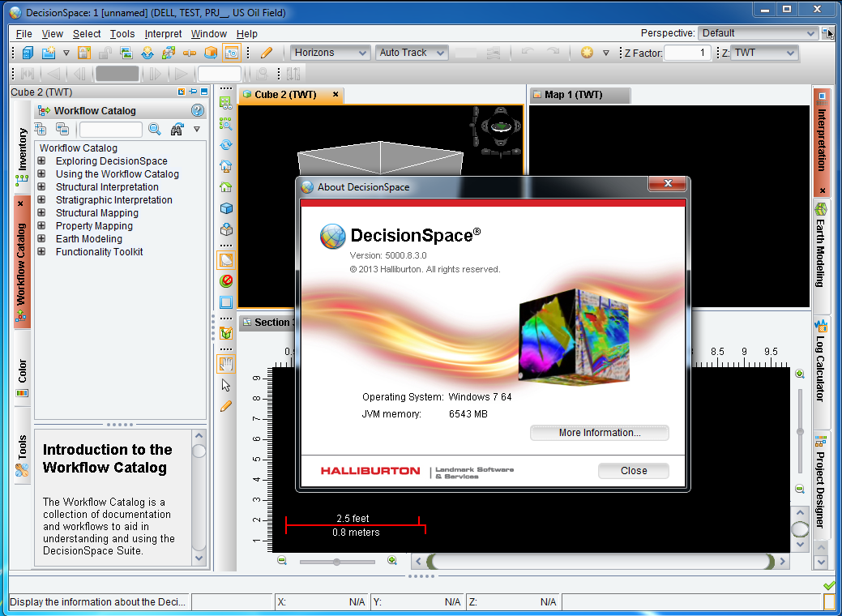Open Workflow Catalog search options arrow

[x=197, y=129]
